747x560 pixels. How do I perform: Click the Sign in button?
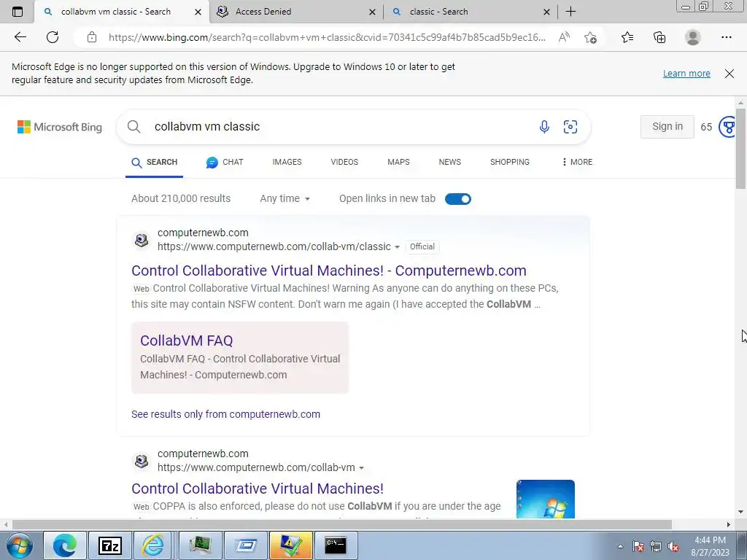[667, 127]
